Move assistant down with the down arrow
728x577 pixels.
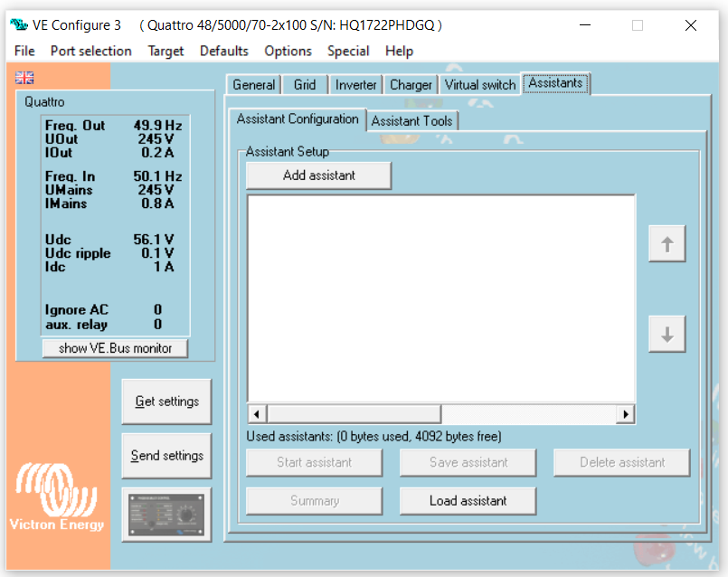click(667, 334)
